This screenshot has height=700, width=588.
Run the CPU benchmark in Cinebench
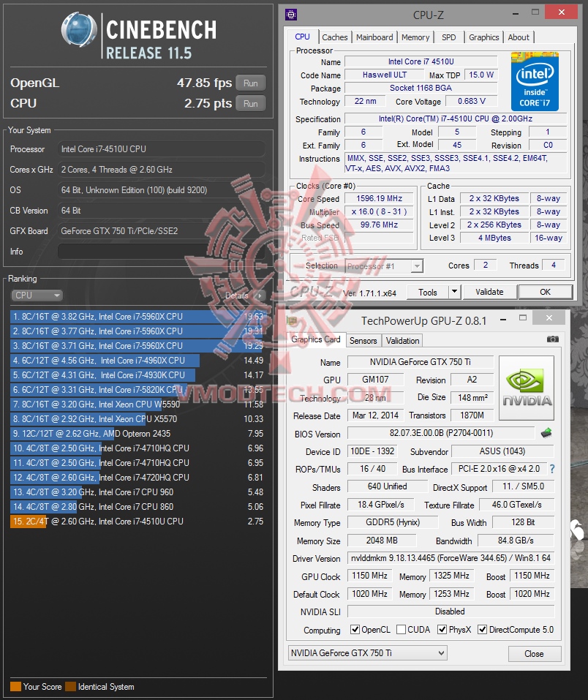point(250,104)
